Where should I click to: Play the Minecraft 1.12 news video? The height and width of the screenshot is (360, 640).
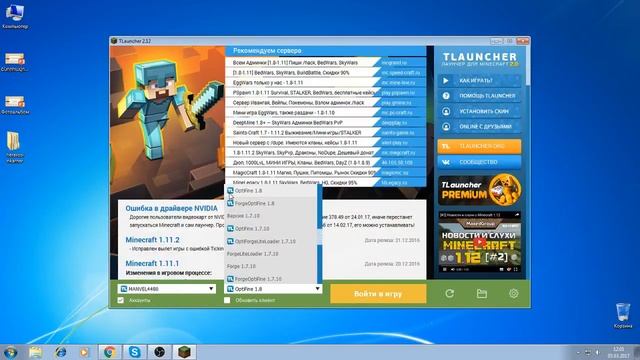click(480, 243)
